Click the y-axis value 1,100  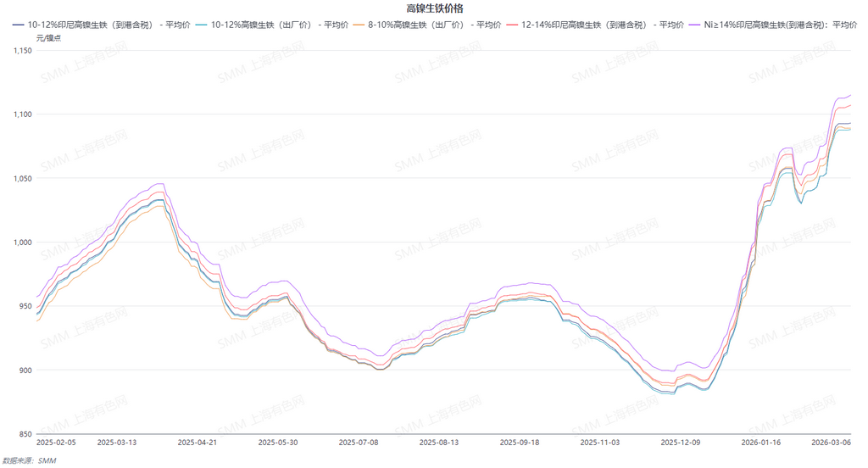pos(23,114)
